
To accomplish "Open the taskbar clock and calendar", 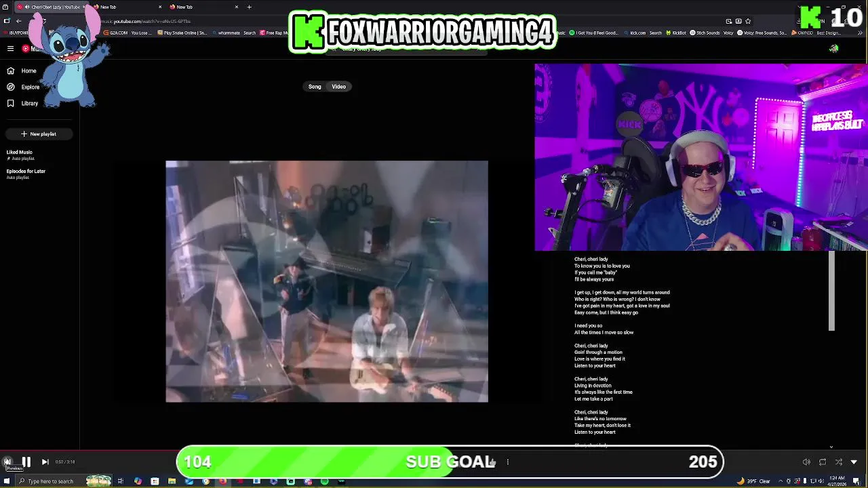I will click(837, 481).
